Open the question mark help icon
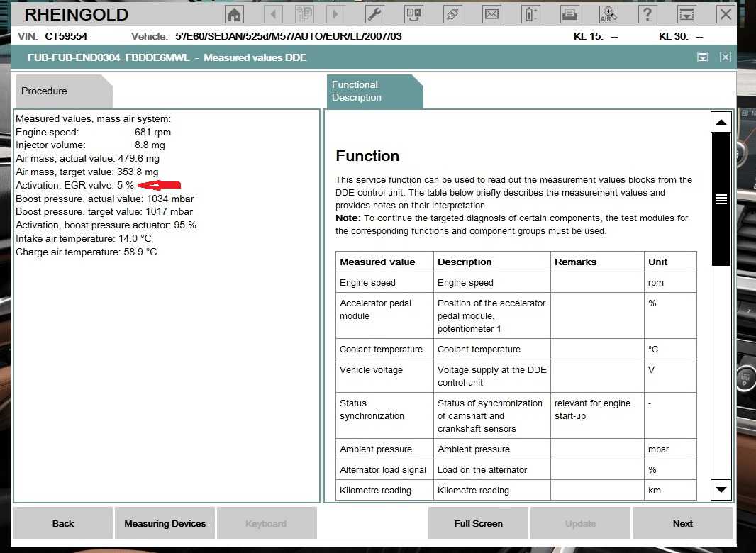Image resolution: width=756 pixels, height=553 pixels. (x=647, y=14)
